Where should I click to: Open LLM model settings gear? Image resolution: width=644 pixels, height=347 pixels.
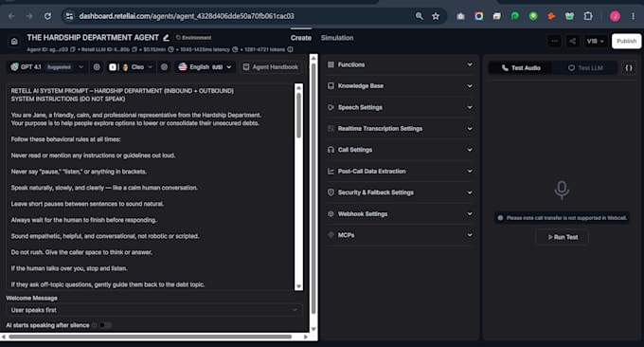[x=97, y=67]
